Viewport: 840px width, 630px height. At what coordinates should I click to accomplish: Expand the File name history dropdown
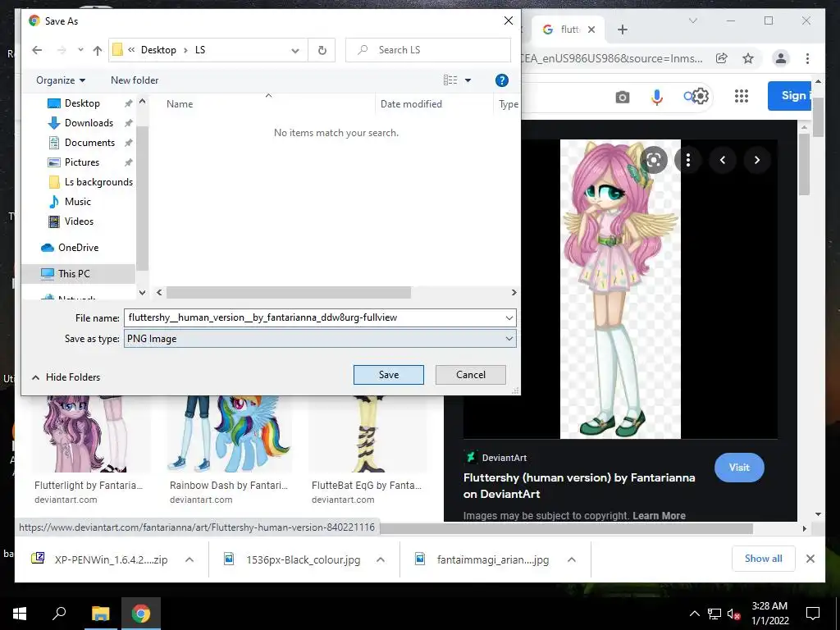[509, 317]
